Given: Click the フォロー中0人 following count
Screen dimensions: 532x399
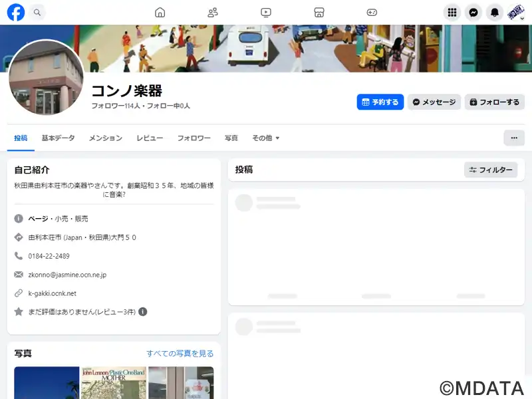Looking at the screenshot, I should click(168, 106).
